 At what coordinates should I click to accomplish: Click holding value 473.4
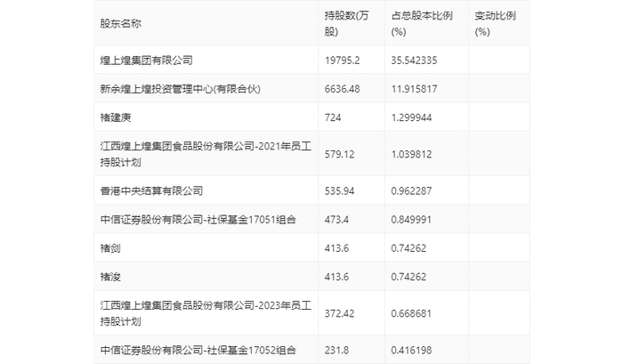[x=336, y=219]
